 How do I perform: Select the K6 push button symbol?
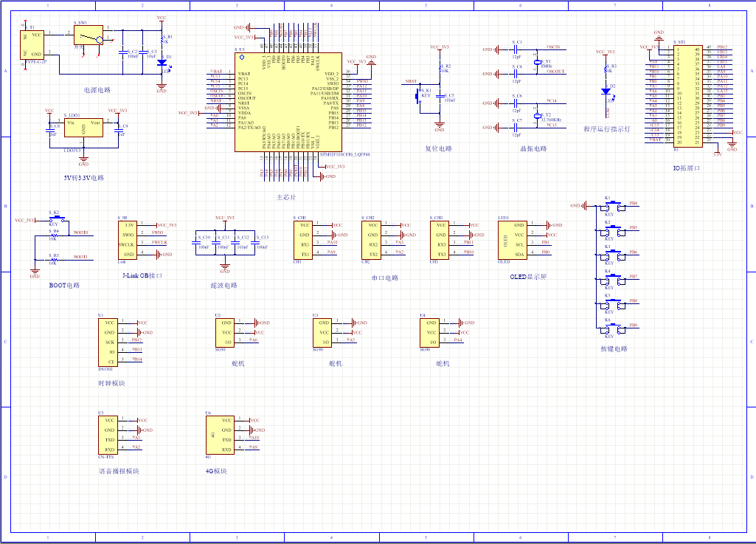pos(612,328)
